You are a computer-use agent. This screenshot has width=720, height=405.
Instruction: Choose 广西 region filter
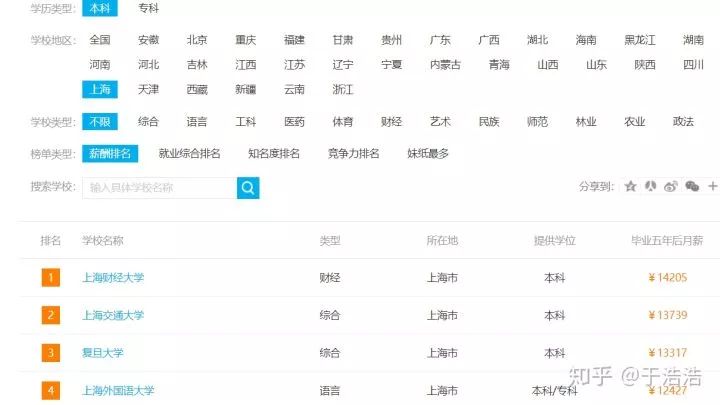click(x=489, y=40)
